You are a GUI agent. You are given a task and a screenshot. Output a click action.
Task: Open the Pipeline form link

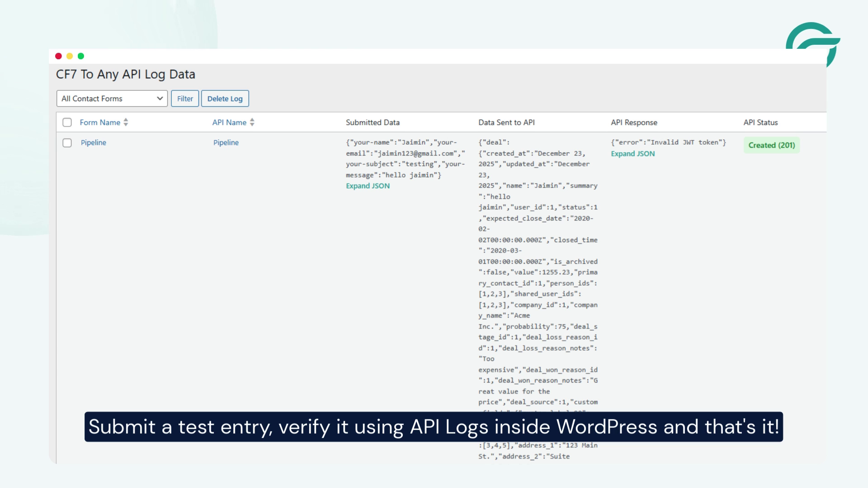[x=94, y=142]
